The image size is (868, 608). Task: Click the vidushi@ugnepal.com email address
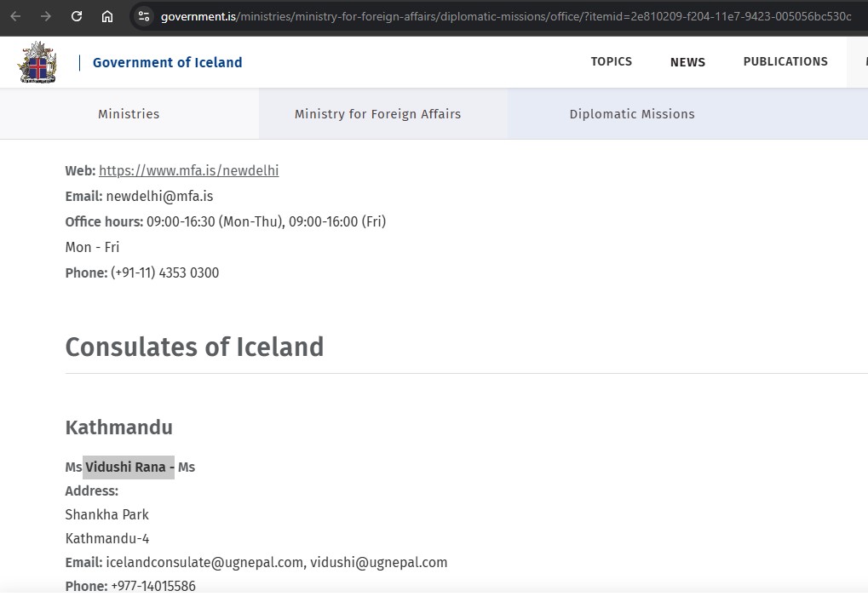tap(378, 562)
